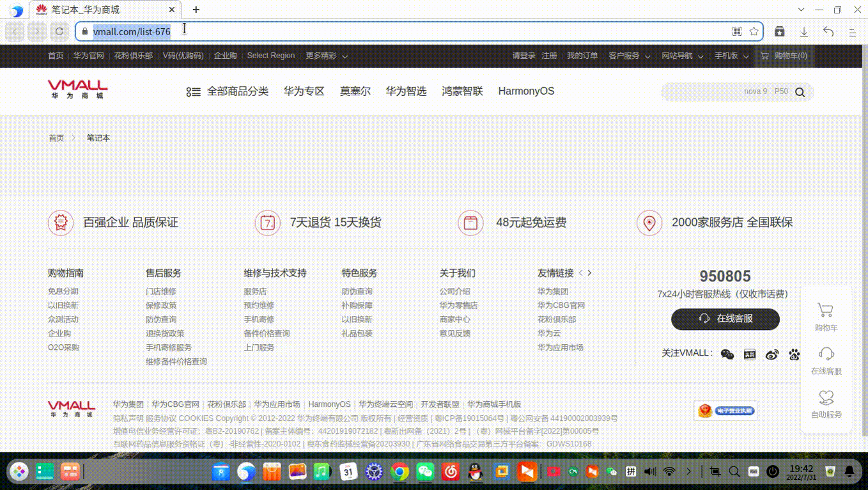Click 备件价格查询 under 维修与技术支持
The width and height of the screenshot is (868, 490).
pos(267,333)
